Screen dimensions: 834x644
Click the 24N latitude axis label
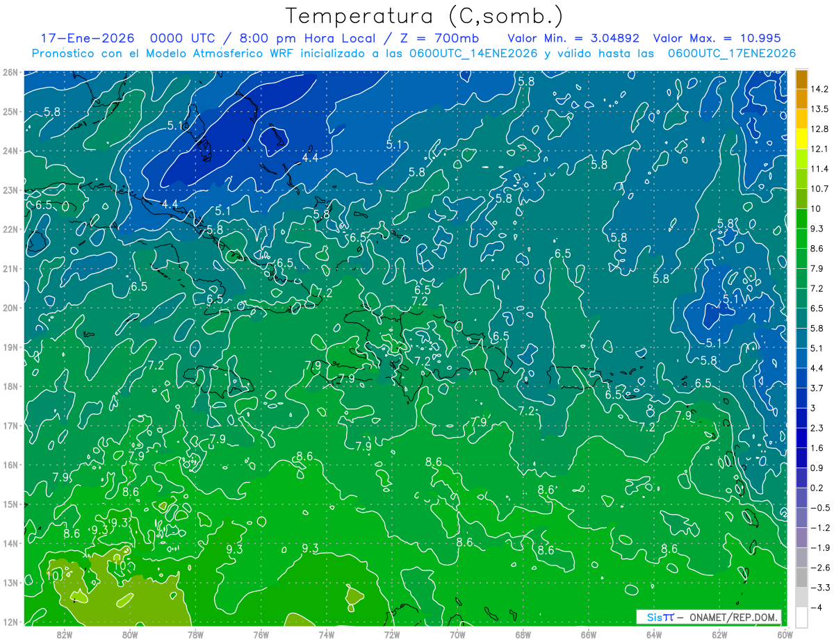[10, 151]
